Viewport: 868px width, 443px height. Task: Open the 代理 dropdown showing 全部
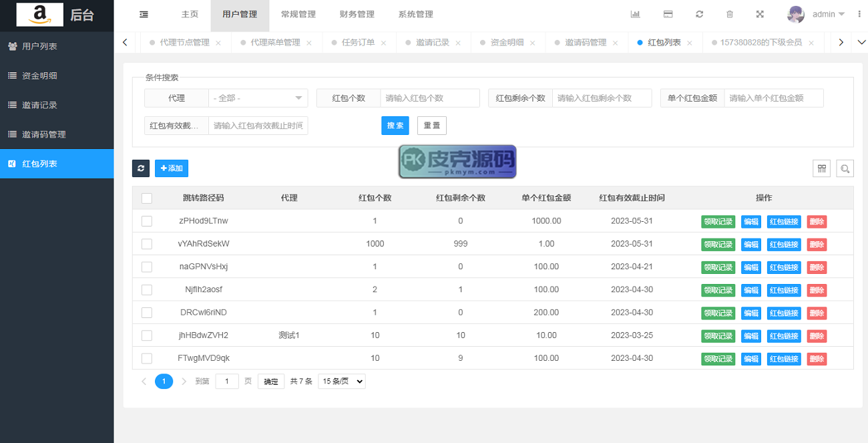coord(258,98)
